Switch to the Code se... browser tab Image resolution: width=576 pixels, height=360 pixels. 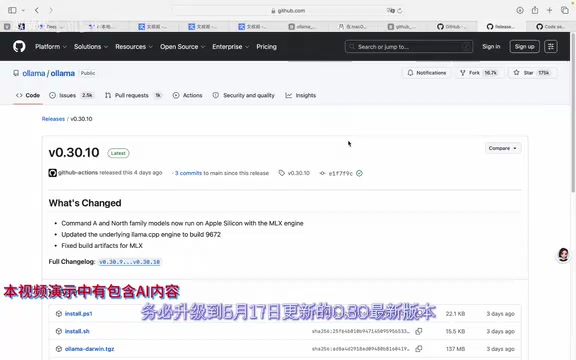(551, 26)
